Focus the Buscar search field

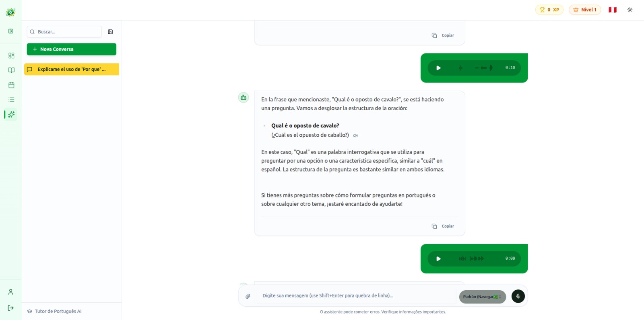pos(64,32)
